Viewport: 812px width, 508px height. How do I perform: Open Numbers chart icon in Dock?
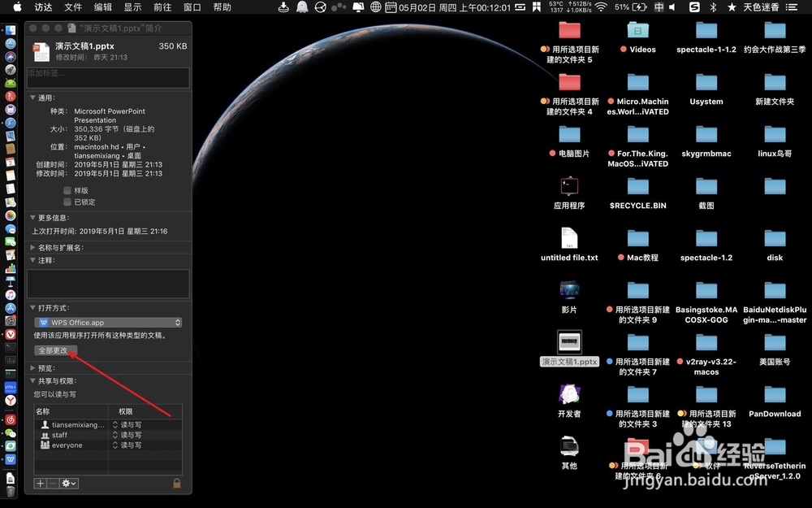[11, 268]
